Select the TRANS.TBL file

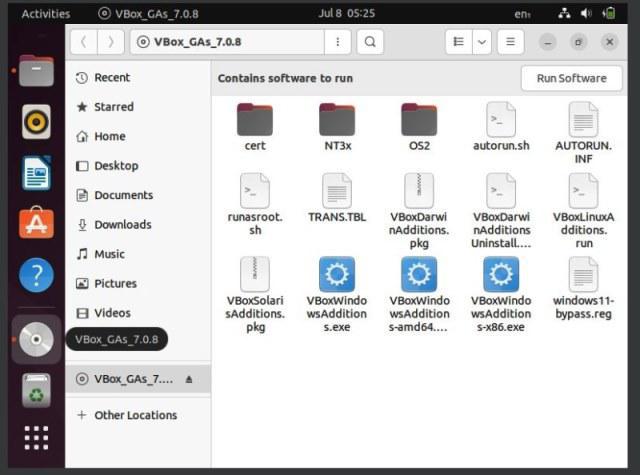(337, 198)
